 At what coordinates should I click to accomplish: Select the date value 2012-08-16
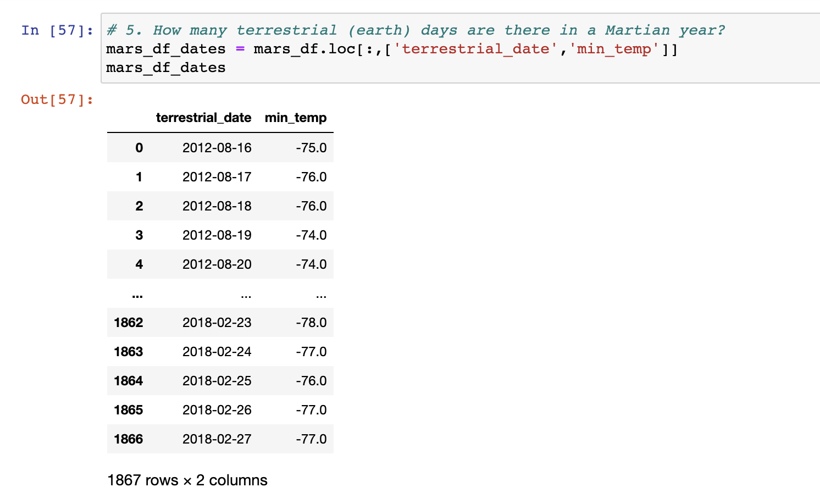[217, 148]
